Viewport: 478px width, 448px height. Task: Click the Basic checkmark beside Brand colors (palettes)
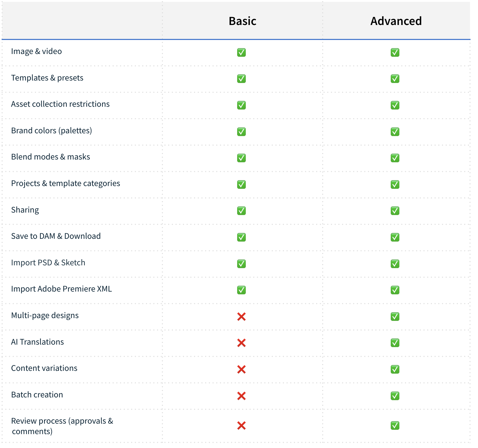click(x=241, y=132)
